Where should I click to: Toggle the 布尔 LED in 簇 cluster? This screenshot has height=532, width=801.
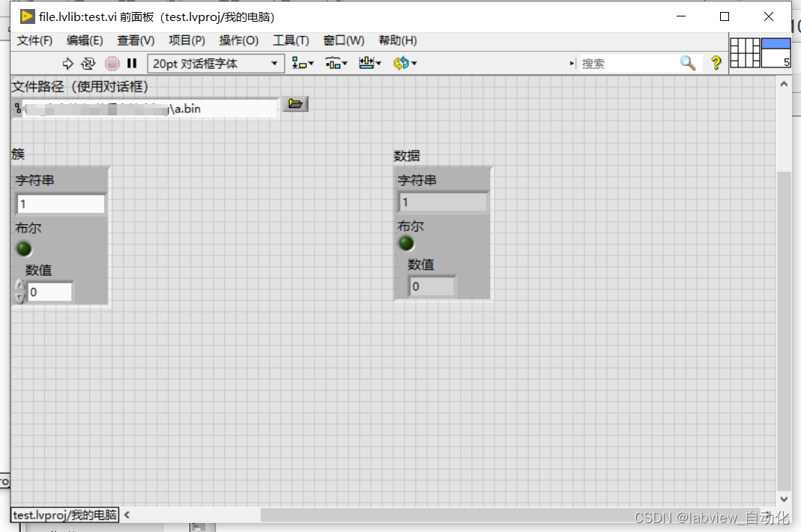(24, 249)
